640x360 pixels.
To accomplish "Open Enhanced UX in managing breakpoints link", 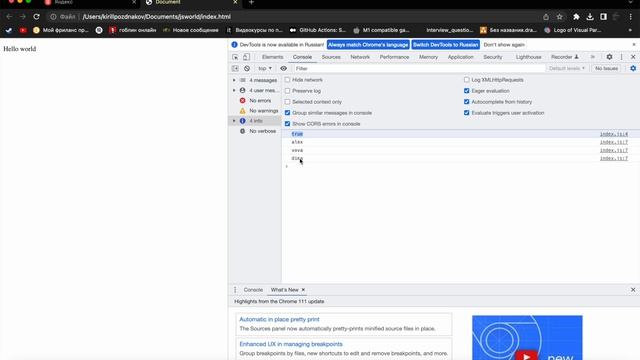I will point(291,344).
